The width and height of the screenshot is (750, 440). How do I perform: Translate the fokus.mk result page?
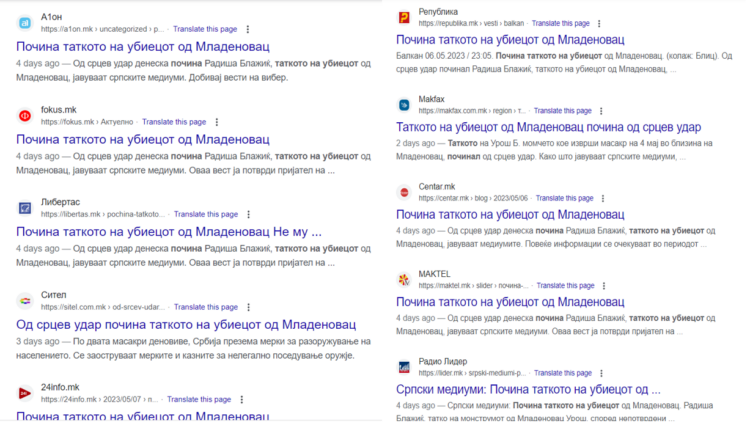[174, 122]
